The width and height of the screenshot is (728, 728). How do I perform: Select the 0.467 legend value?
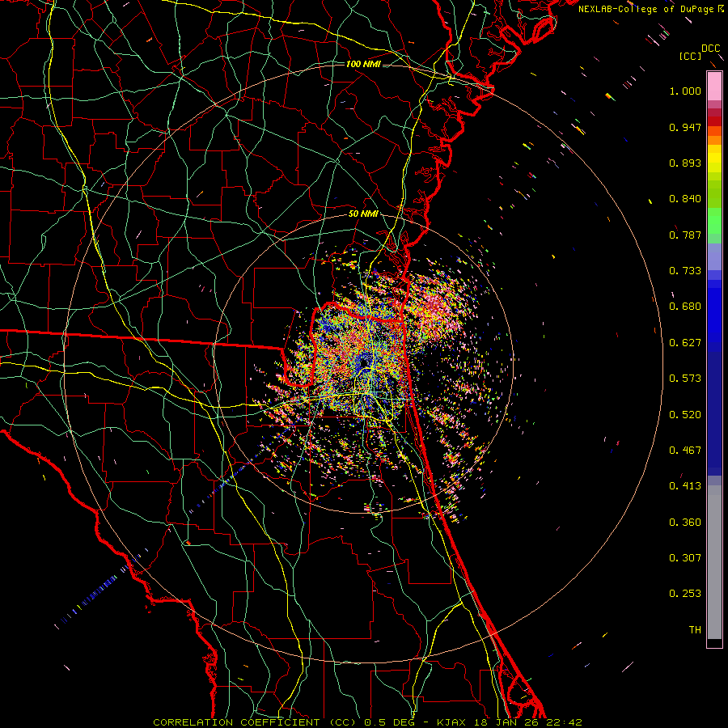click(x=685, y=451)
